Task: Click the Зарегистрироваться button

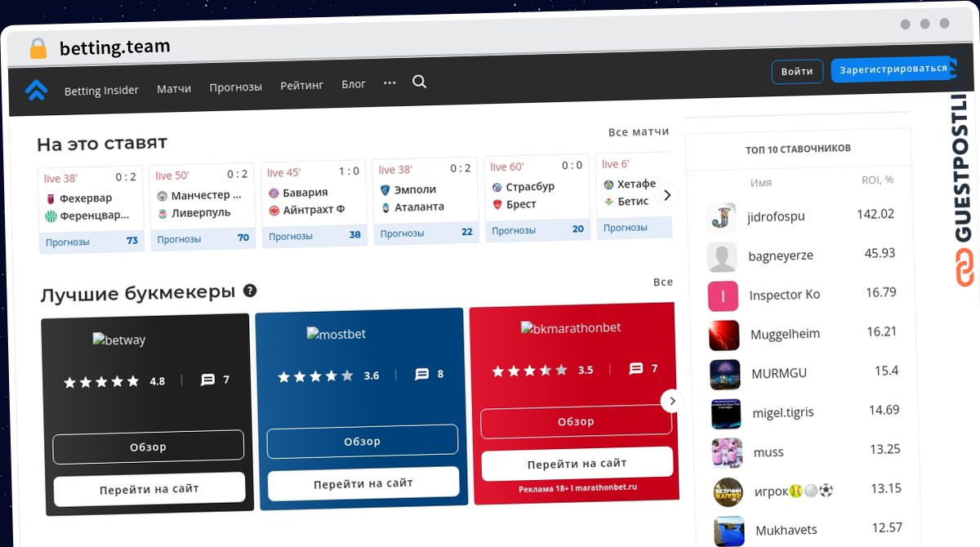Action: point(893,69)
